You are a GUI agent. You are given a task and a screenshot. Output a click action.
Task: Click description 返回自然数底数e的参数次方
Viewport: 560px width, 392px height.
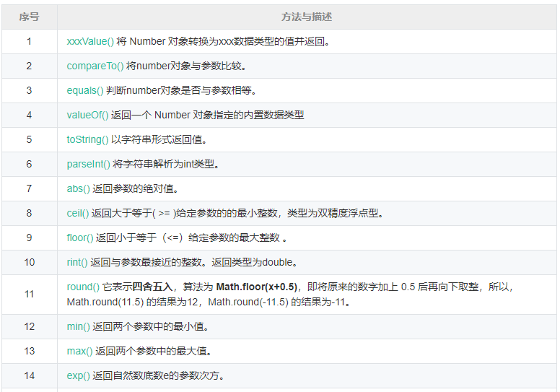(x=159, y=376)
